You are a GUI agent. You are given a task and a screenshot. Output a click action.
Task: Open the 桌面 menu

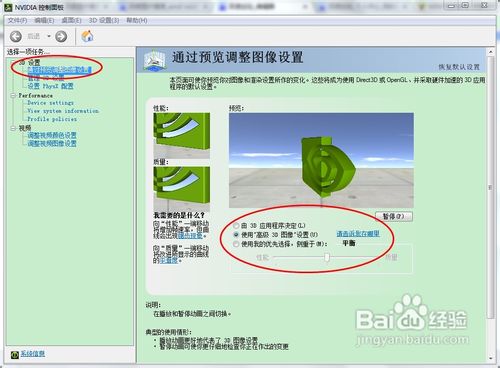(71, 20)
